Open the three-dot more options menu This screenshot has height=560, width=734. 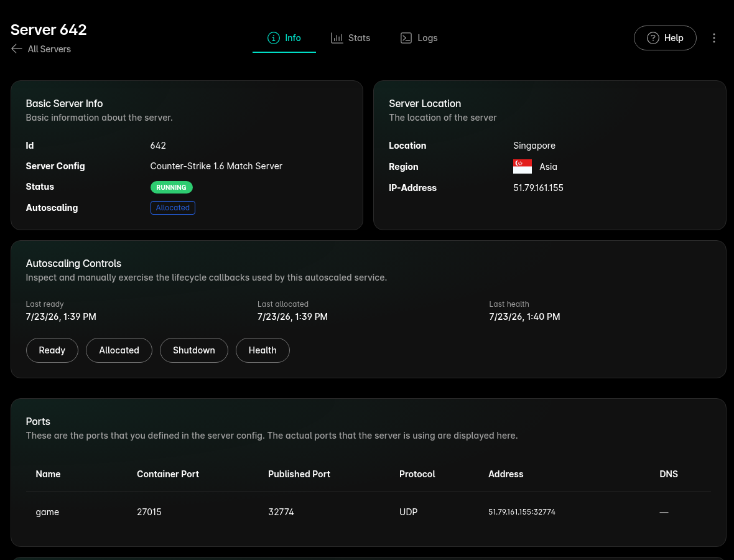pos(714,38)
